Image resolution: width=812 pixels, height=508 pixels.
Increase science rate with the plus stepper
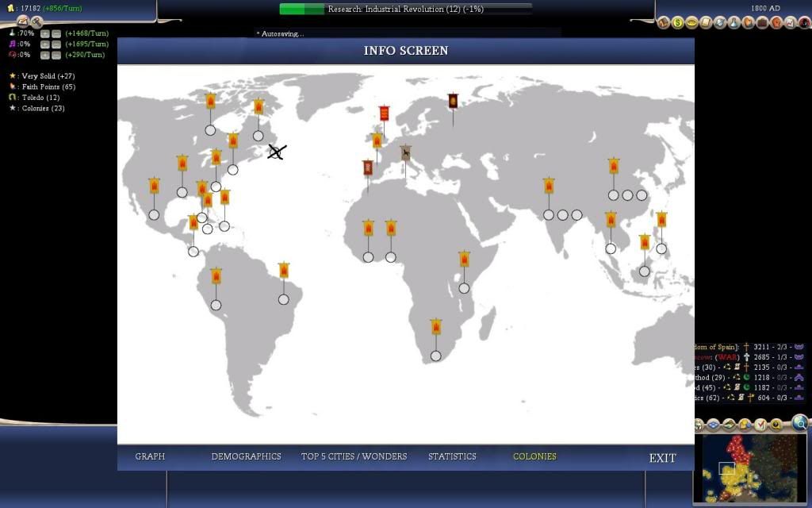click(x=45, y=34)
